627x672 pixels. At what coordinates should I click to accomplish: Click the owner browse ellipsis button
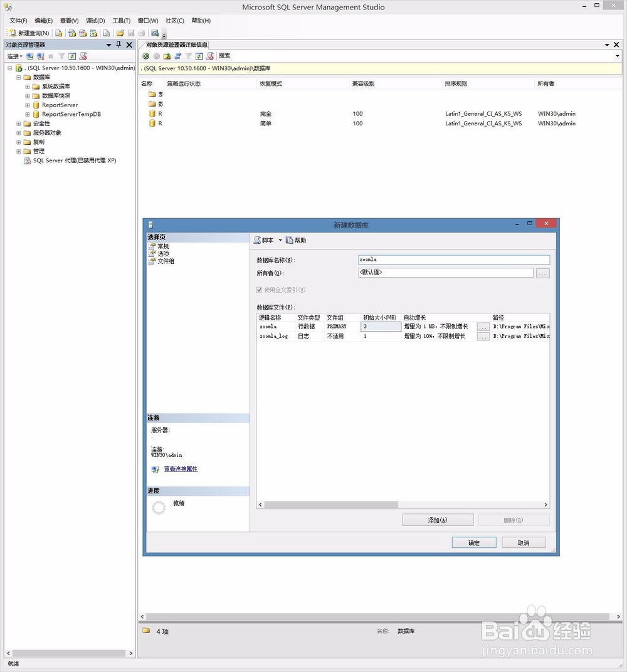tap(542, 273)
